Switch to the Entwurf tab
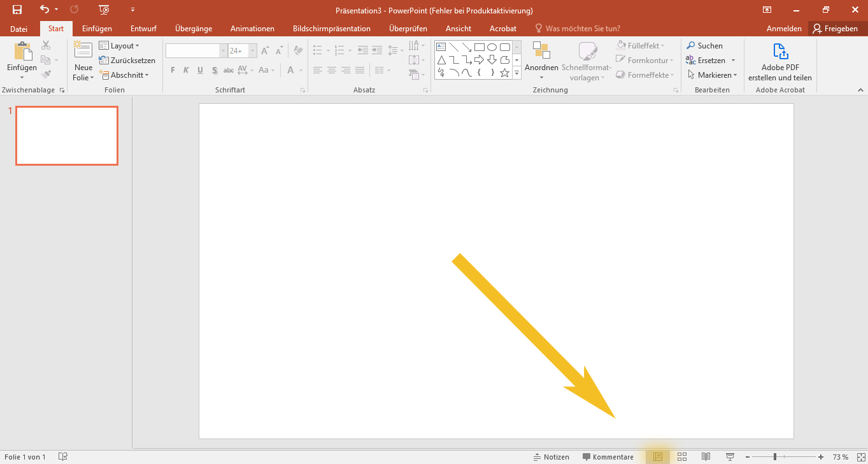868x464 pixels. point(143,29)
